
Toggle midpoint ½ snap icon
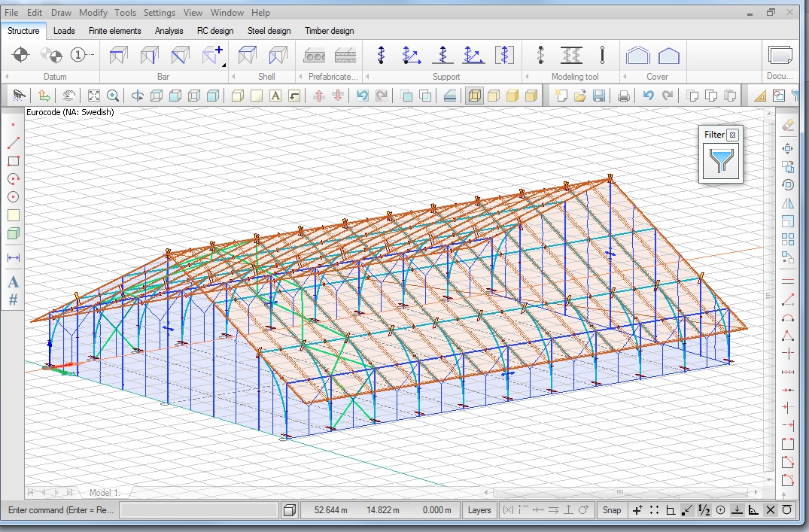point(704,510)
